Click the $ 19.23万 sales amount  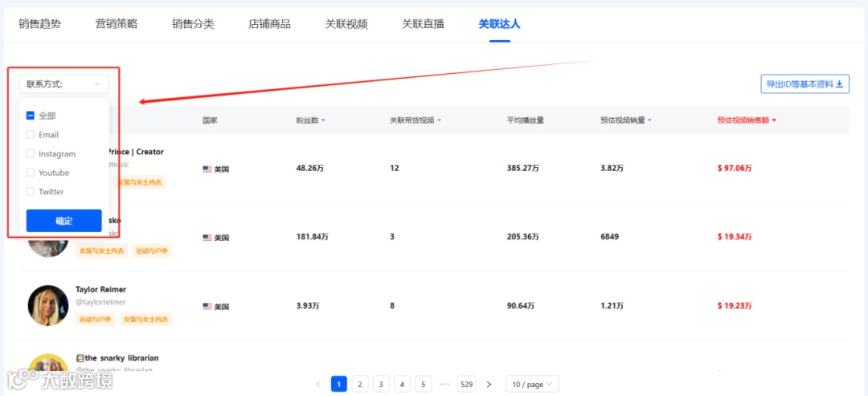735,305
